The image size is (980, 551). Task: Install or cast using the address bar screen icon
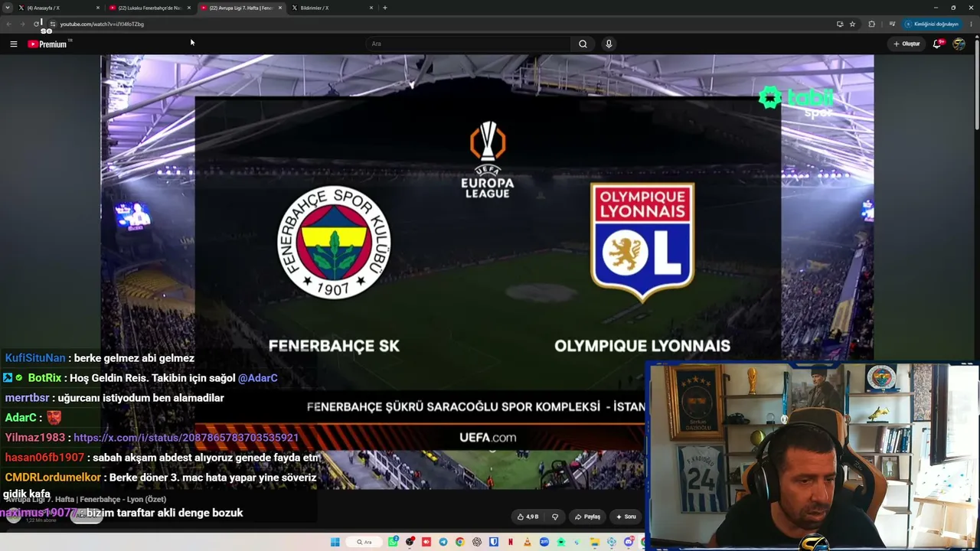coord(840,24)
